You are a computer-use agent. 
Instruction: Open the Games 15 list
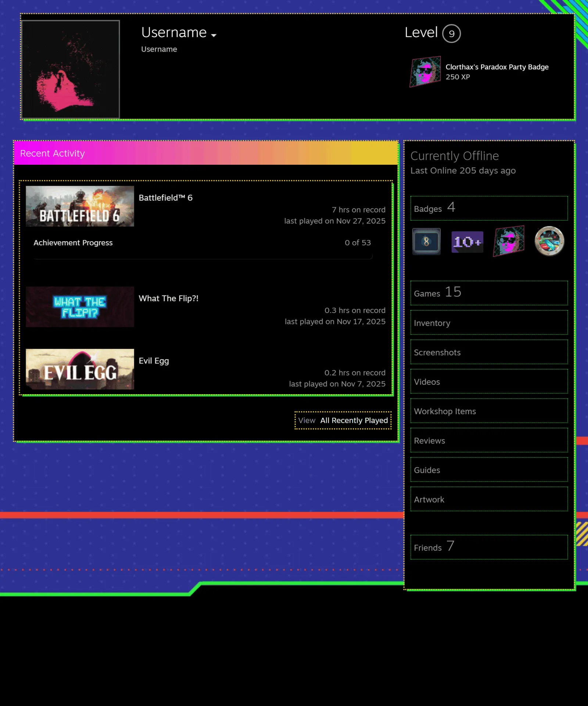[x=489, y=293]
